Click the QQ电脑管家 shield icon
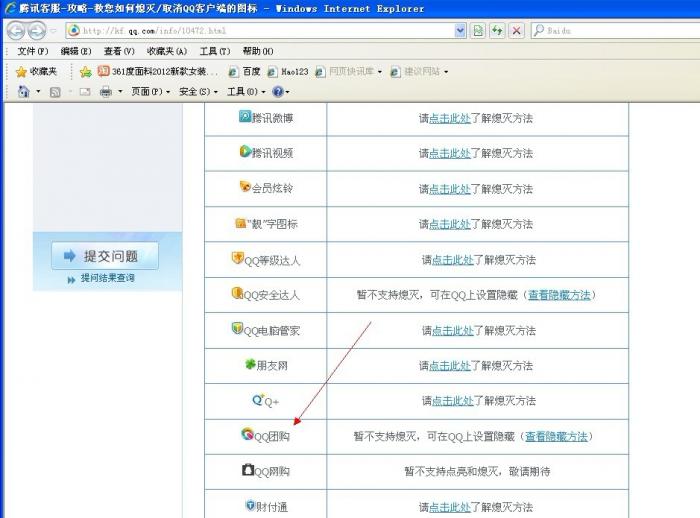The image size is (700, 518). point(237,329)
